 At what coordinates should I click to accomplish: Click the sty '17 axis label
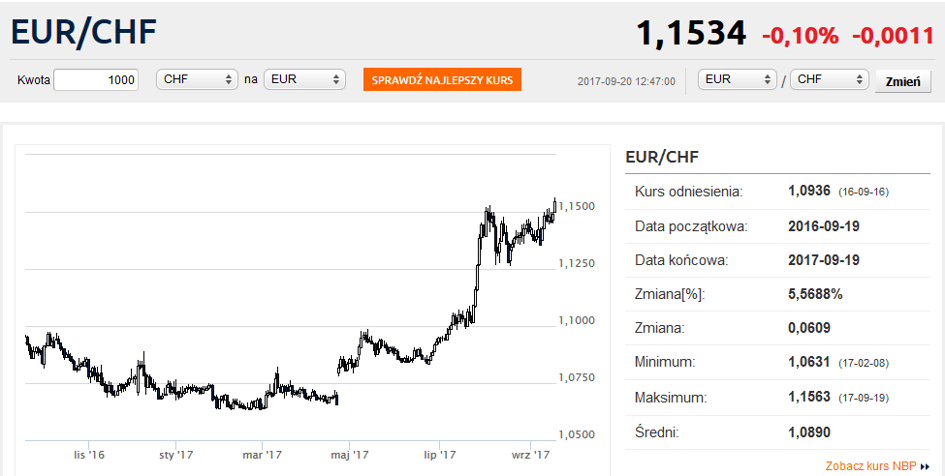pos(176,455)
